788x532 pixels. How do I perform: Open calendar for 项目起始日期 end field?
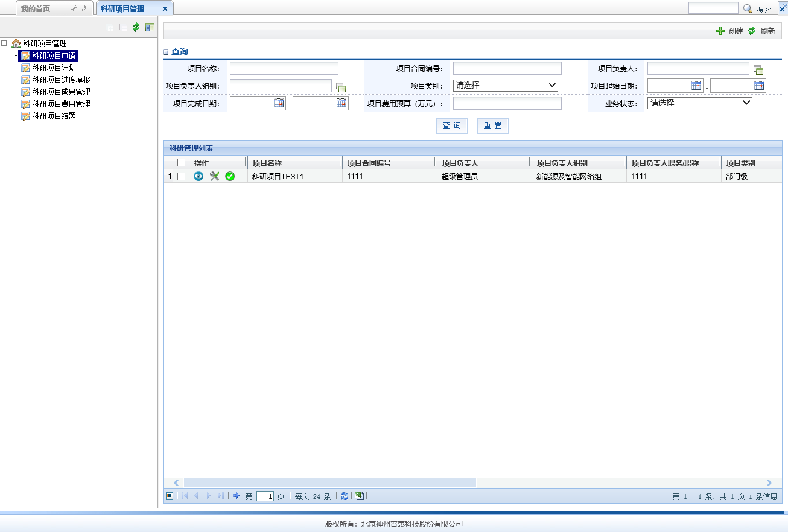click(x=759, y=85)
